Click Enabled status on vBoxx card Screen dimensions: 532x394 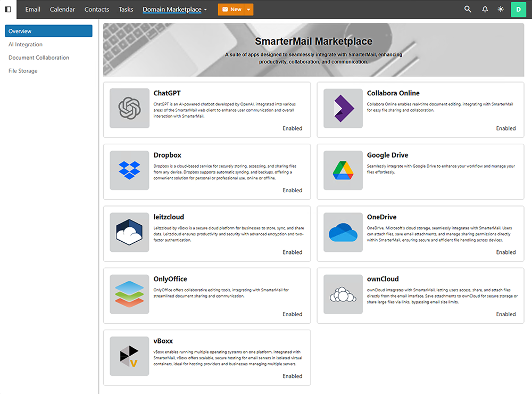(293, 376)
